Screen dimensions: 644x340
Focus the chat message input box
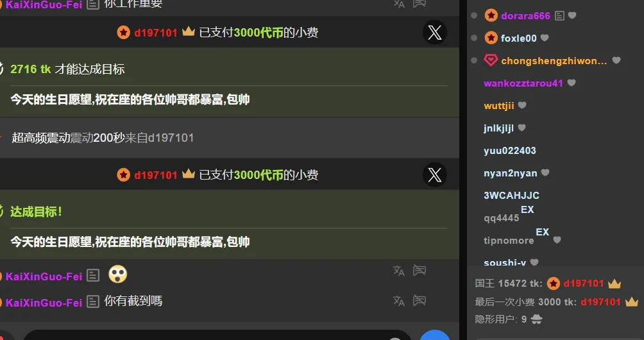pyautogui.click(x=217, y=335)
